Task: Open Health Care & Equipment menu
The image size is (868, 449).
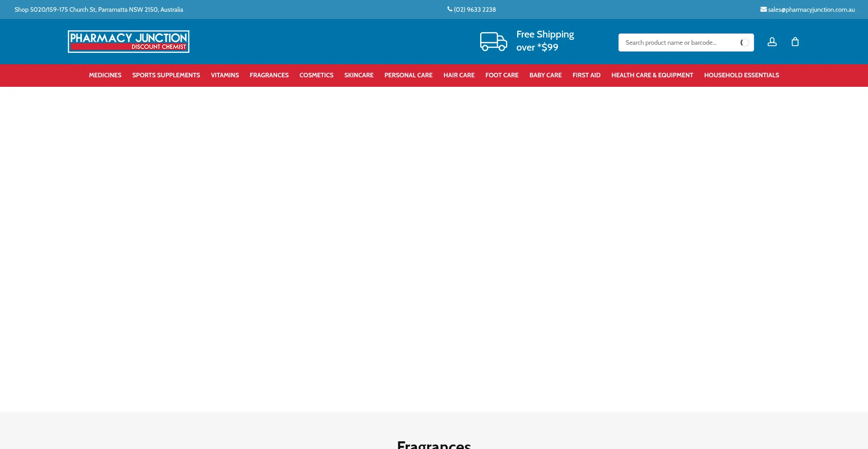Action: point(652,76)
